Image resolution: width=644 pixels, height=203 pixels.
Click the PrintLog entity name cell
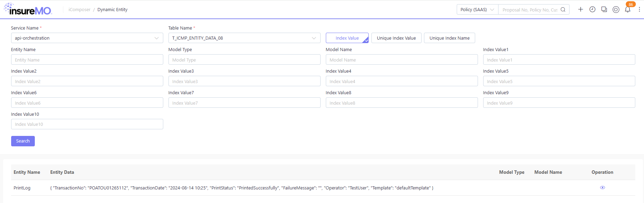click(x=22, y=188)
